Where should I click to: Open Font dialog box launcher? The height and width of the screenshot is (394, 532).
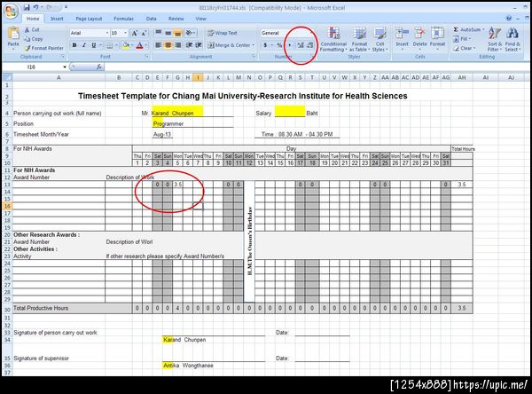point(146,57)
